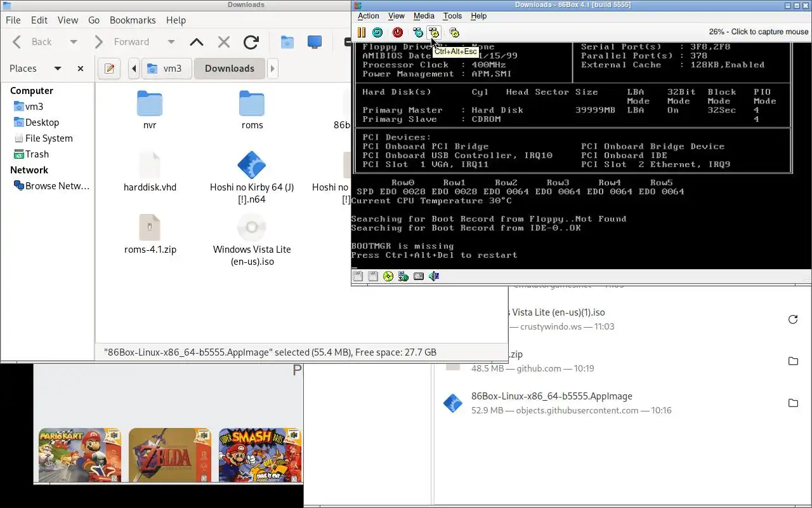Image resolution: width=812 pixels, height=508 pixels.
Task: Open 86Box Media menu
Action: [x=424, y=16]
